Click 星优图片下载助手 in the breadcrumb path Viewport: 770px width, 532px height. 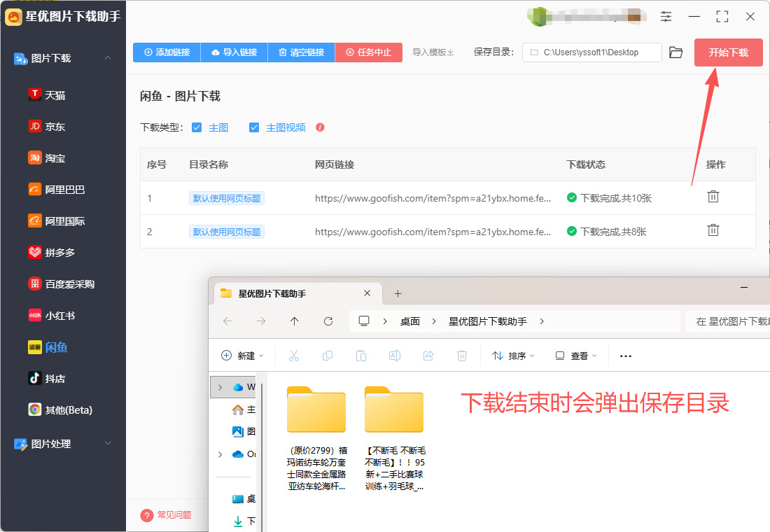488,321
